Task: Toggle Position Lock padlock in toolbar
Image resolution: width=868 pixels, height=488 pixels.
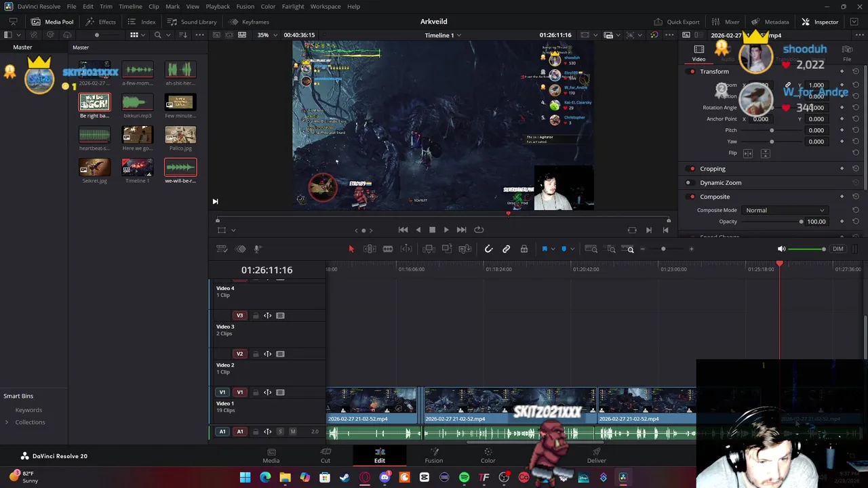Action: click(x=524, y=249)
